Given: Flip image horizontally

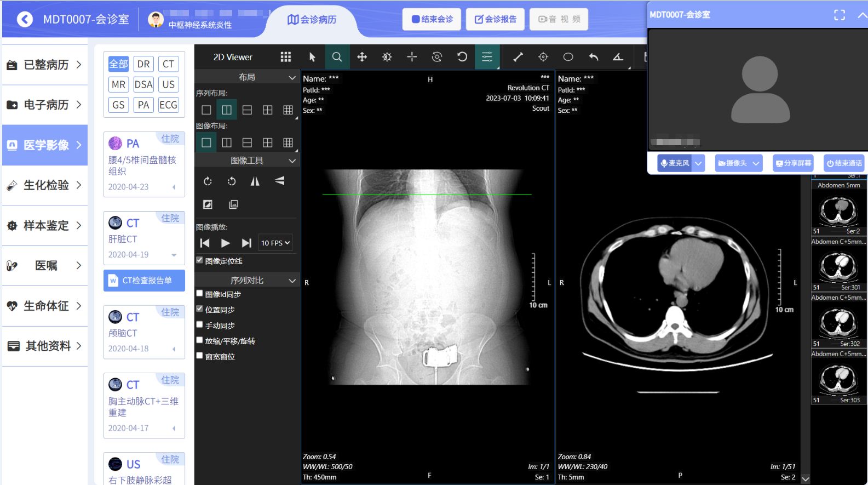Looking at the screenshot, I should [x=255, y=181].
